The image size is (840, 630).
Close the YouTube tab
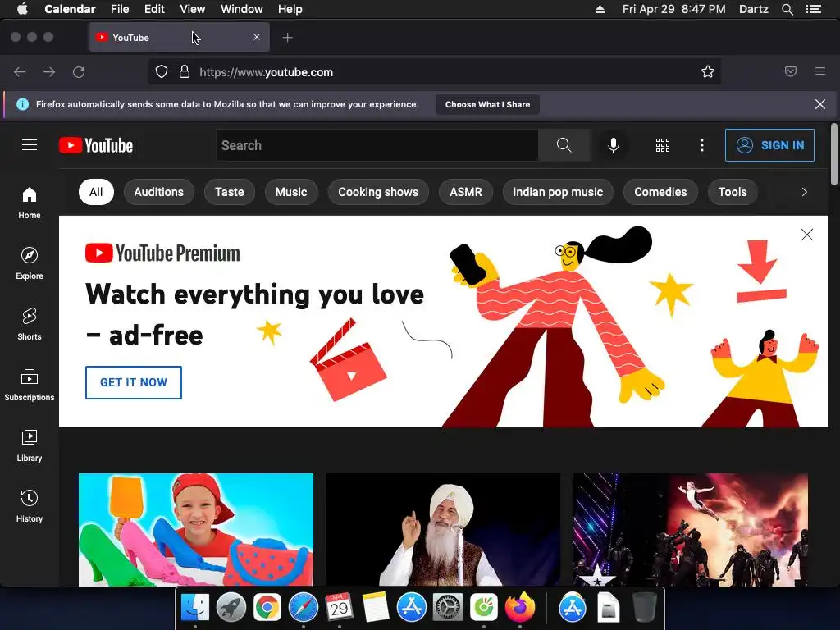257,37
